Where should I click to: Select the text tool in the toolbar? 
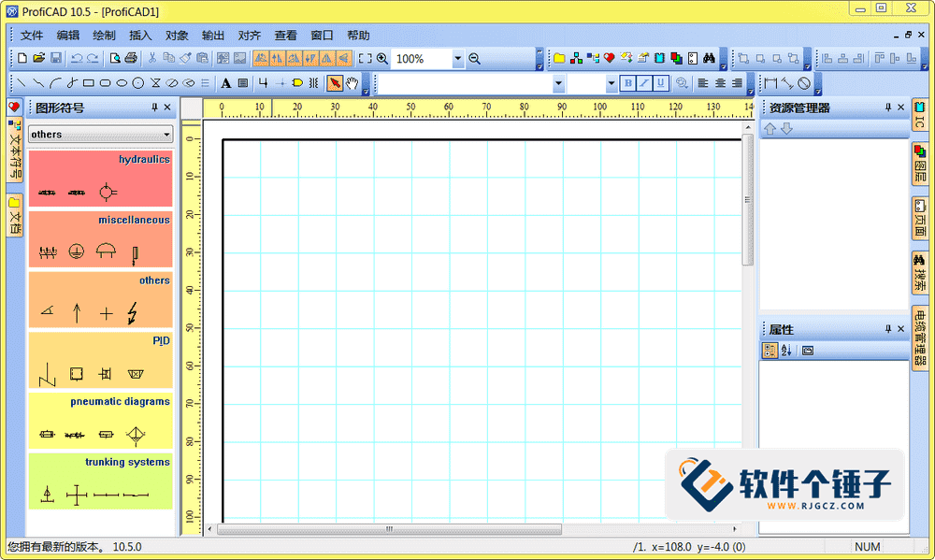(224, 82)
